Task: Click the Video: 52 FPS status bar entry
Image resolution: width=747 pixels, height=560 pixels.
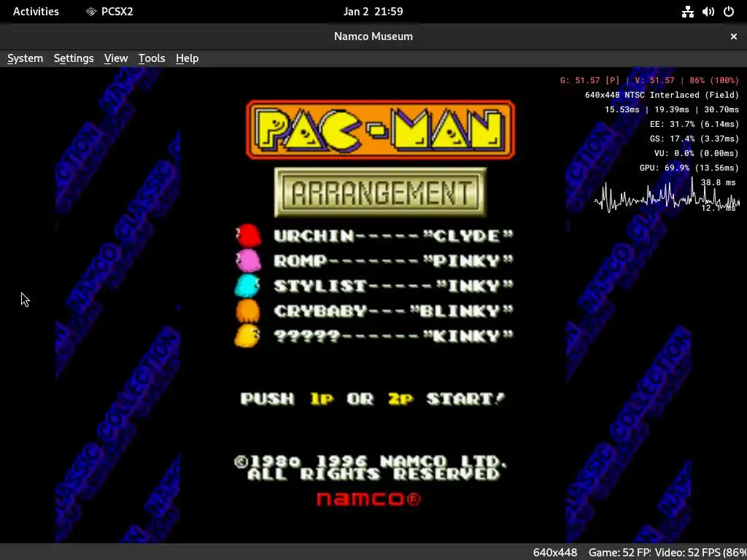Action: pyautogui.click(x=700, y=553)
